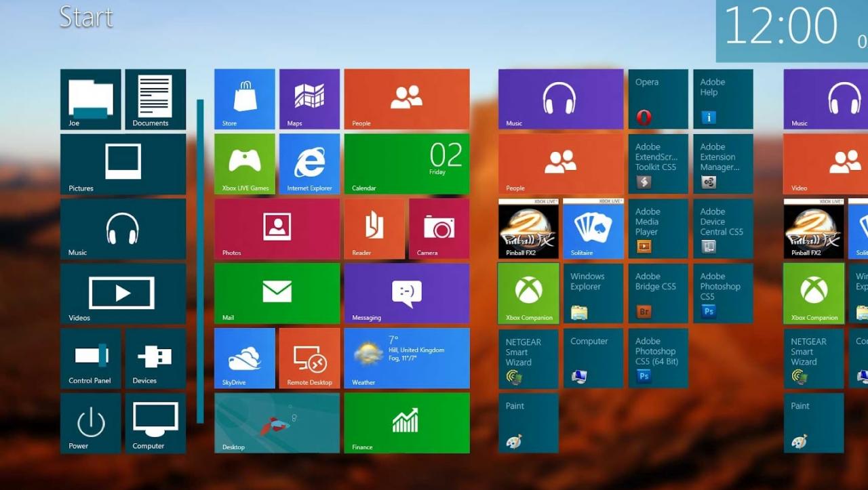
Task: Open the Weather tile showing 7°
Action: [x=407, y=359]
